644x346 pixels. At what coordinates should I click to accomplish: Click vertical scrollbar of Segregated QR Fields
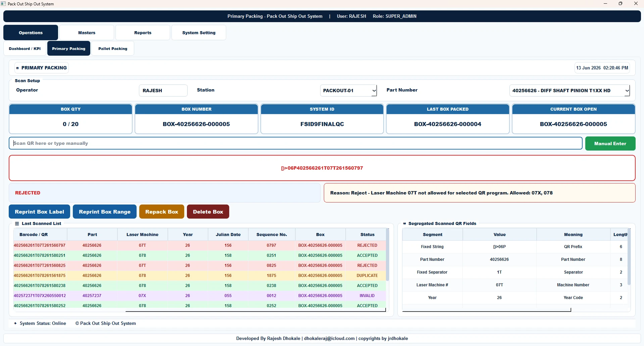629,257
